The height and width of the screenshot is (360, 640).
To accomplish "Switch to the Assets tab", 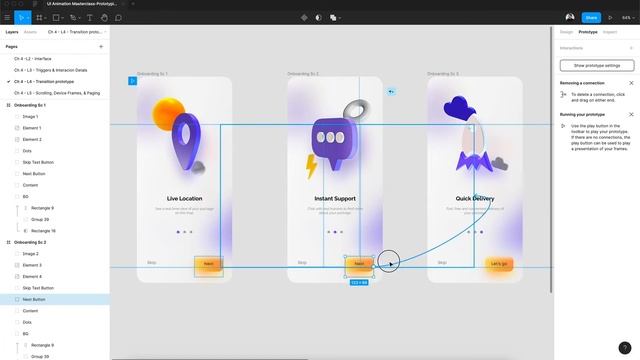I will coord(30,32).
